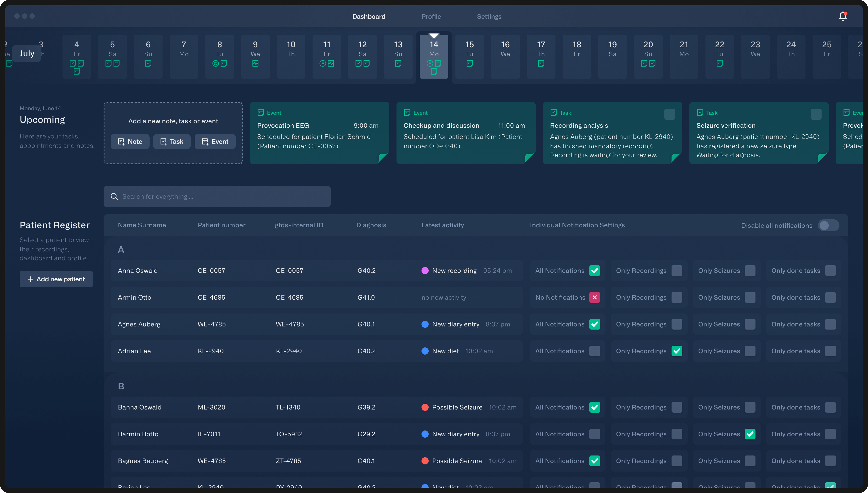The width and height of the screenshot is (868, 493).
Task: Click the red dot for Banna Oswald's seizure
Action: [x=425, y=407]
